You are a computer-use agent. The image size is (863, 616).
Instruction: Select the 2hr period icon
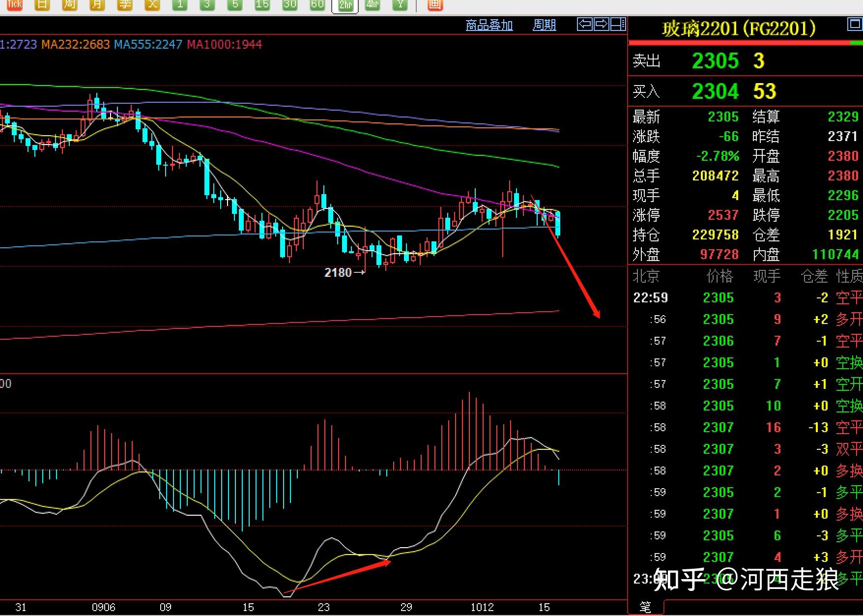pos(345,5)
